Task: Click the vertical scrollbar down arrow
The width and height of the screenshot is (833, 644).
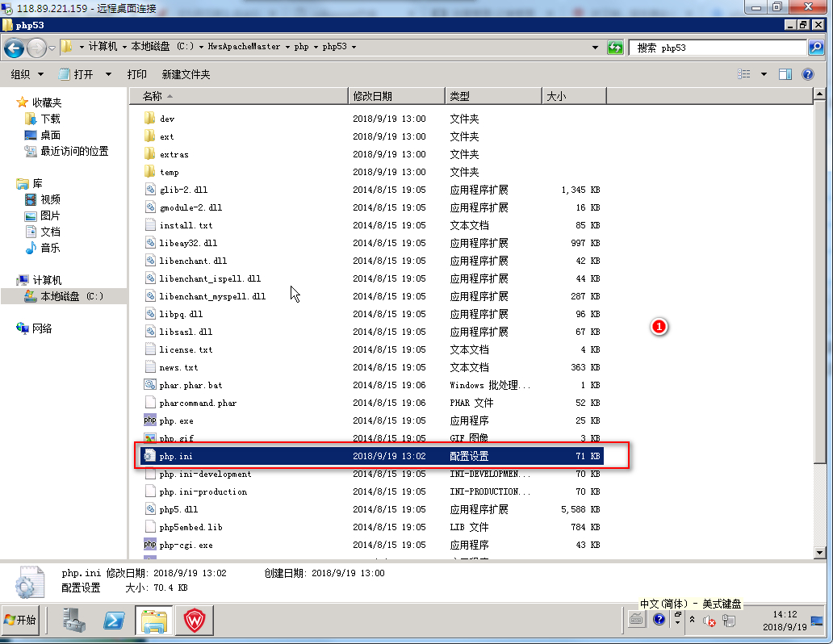Action: pos(819,553)
